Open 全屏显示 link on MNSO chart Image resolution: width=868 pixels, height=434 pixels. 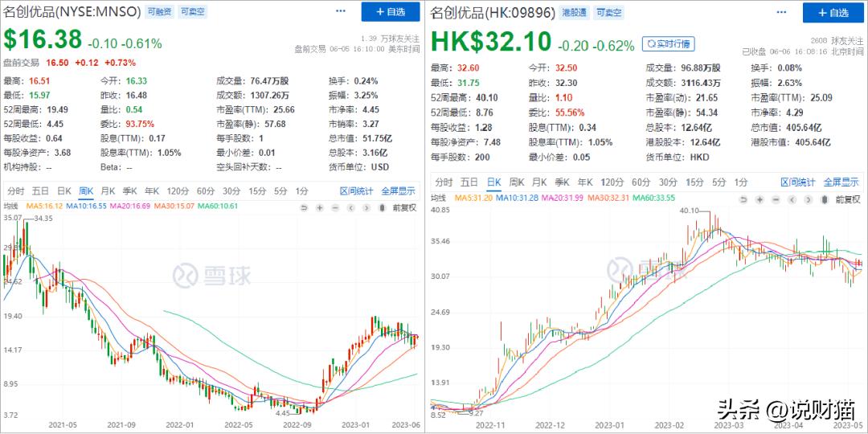pyautogui.click(x=398, y=191)
